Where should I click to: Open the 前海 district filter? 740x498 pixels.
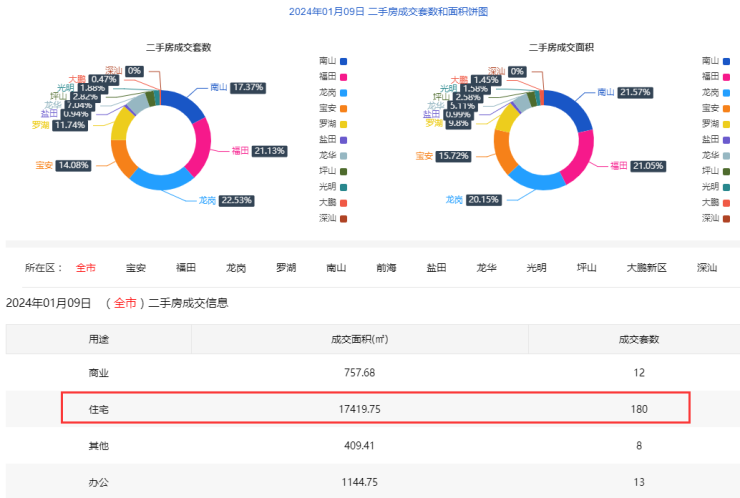[386, 268]
